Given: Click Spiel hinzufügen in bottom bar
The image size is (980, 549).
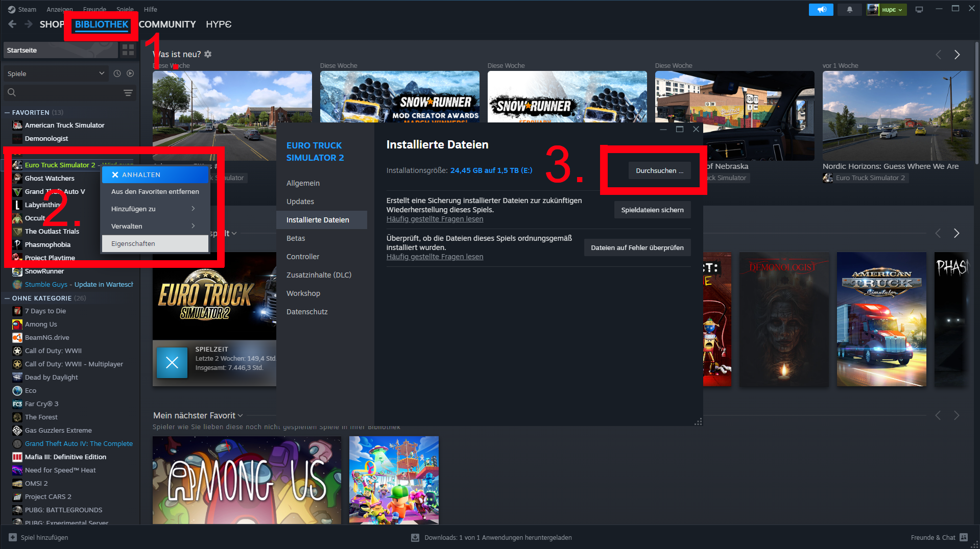Looking at the screenshot, I should coord(44,537).
